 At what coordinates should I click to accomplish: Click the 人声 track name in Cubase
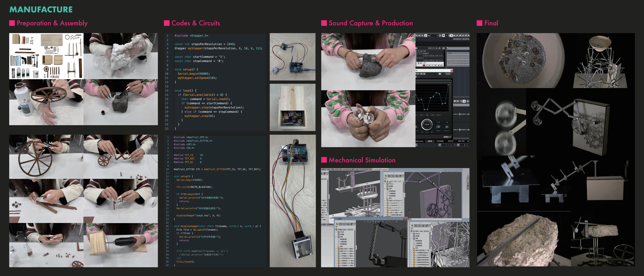(x=424, y=63)
